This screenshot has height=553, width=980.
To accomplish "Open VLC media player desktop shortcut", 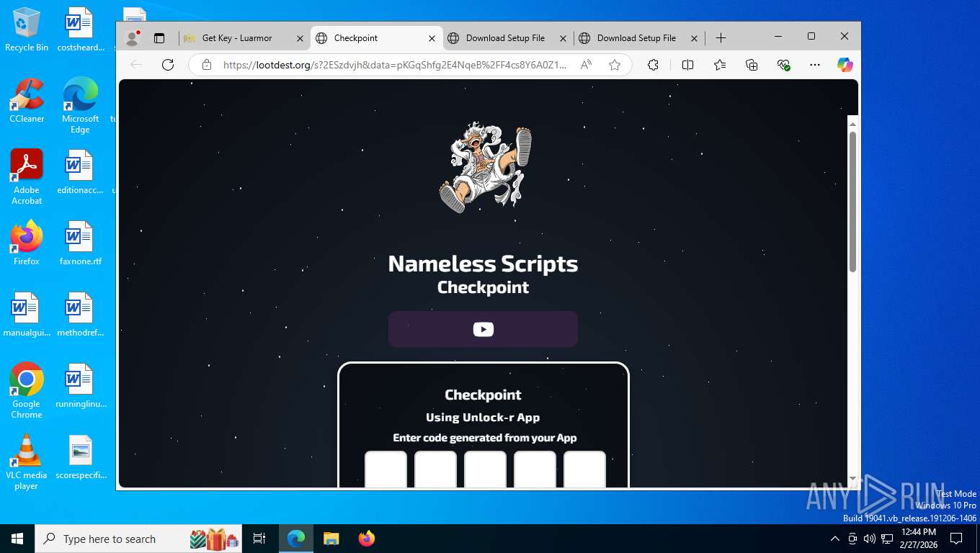I will pos(27,462).
